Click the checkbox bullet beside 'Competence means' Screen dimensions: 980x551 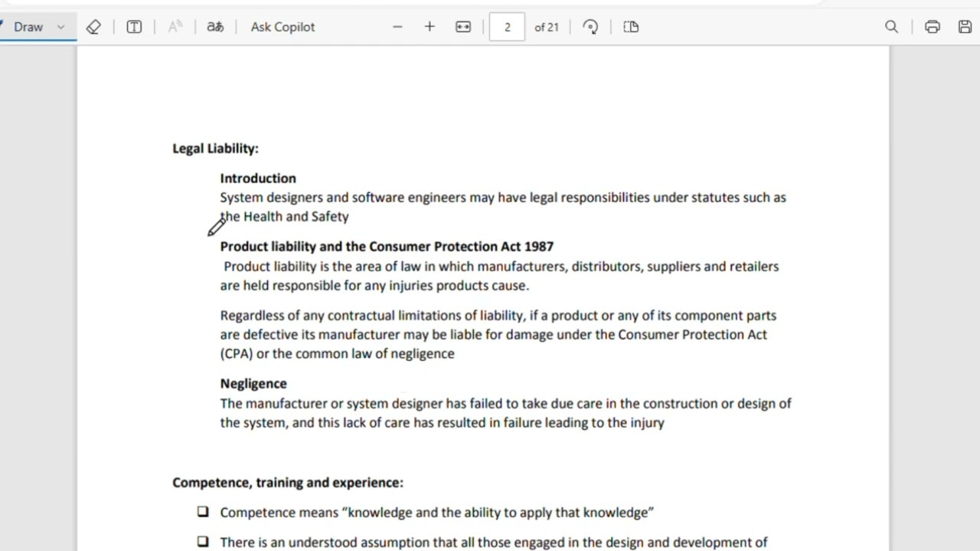coord(202,511)
